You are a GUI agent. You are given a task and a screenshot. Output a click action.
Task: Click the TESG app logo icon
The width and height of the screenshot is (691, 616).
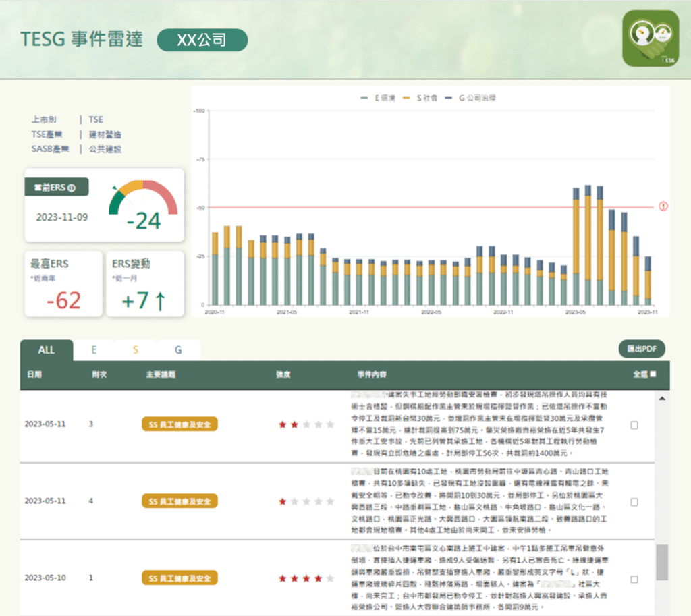[650, 38]
